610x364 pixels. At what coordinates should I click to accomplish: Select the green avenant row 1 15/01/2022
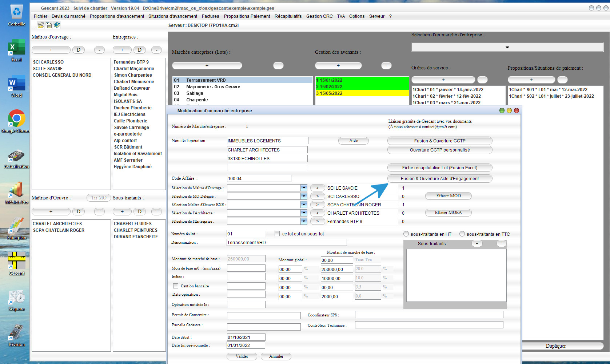[362, 80]
